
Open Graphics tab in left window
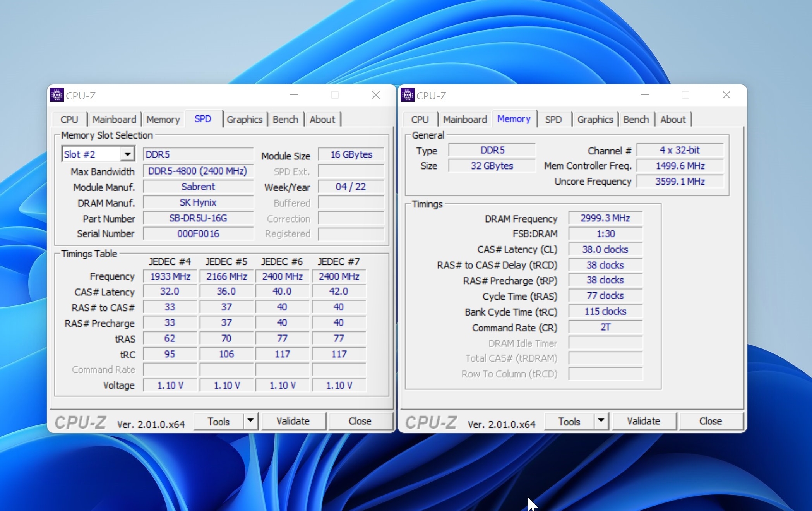[245, 120]
